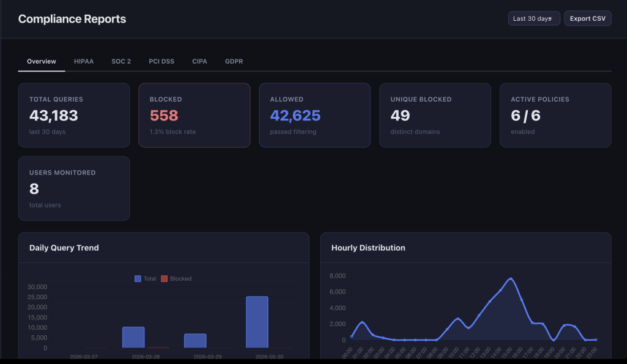This screenshot has height=364, width=627.
Task: Go to the PCI DSS tab
Action: (x=162, y=61)
